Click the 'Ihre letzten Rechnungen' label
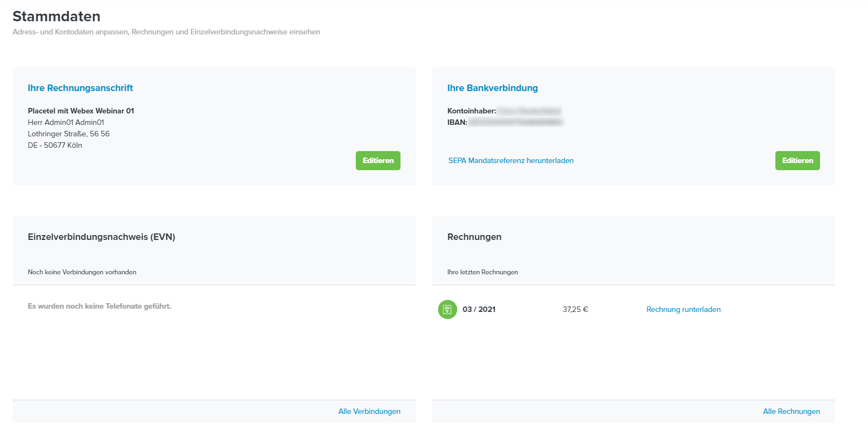The image size is (868, 445). (x=482, y=272)
